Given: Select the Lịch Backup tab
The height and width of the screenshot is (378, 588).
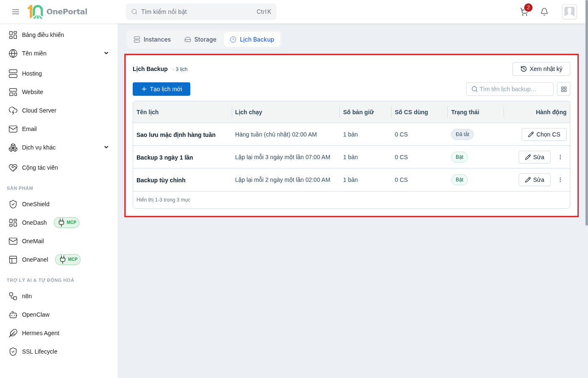Looking at the screenshot, I should 252,39.
